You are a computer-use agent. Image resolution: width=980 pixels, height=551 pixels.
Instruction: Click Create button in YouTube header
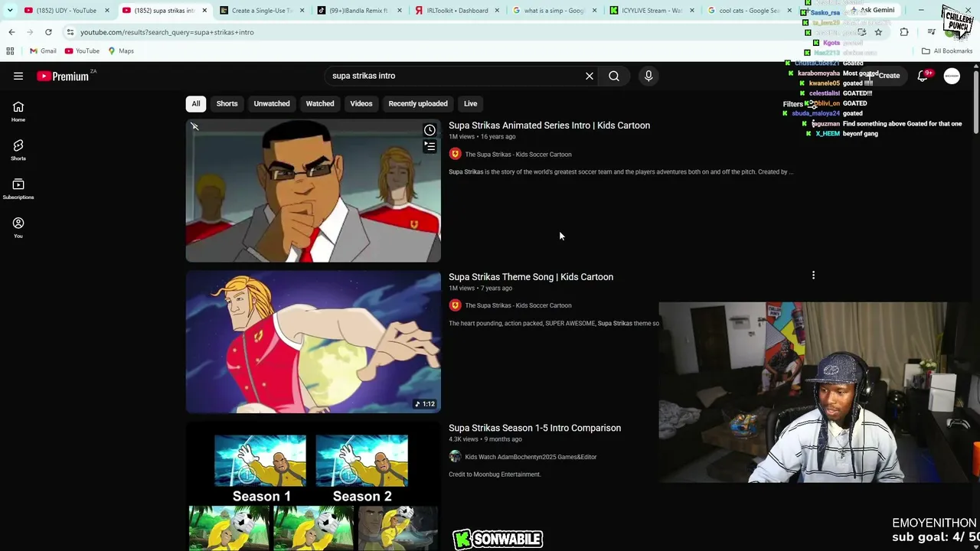point(884,76)
